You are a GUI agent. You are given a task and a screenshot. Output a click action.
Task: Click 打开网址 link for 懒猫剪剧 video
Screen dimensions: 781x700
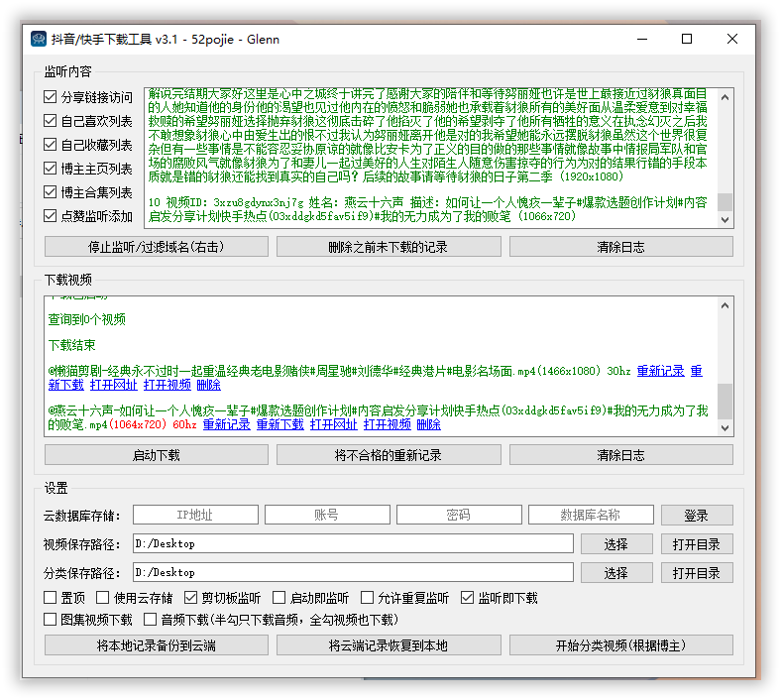coord(114,385)
